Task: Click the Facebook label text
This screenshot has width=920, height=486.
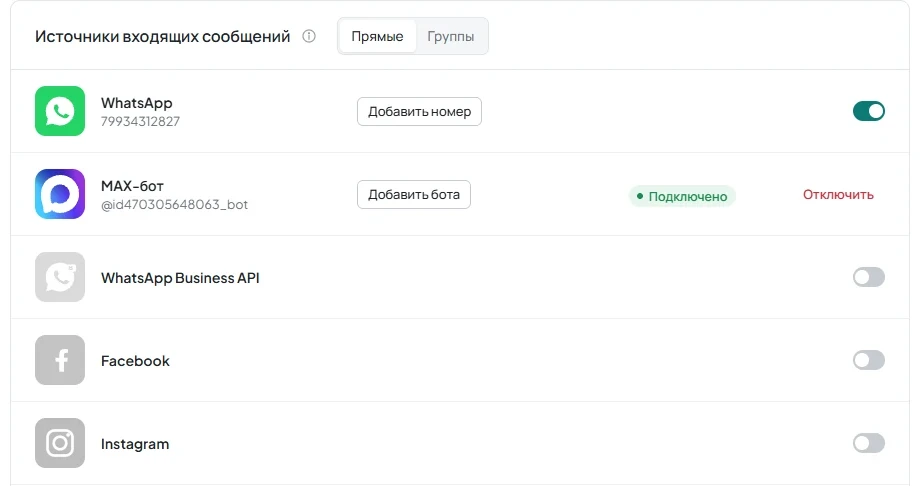Action: 135,361
